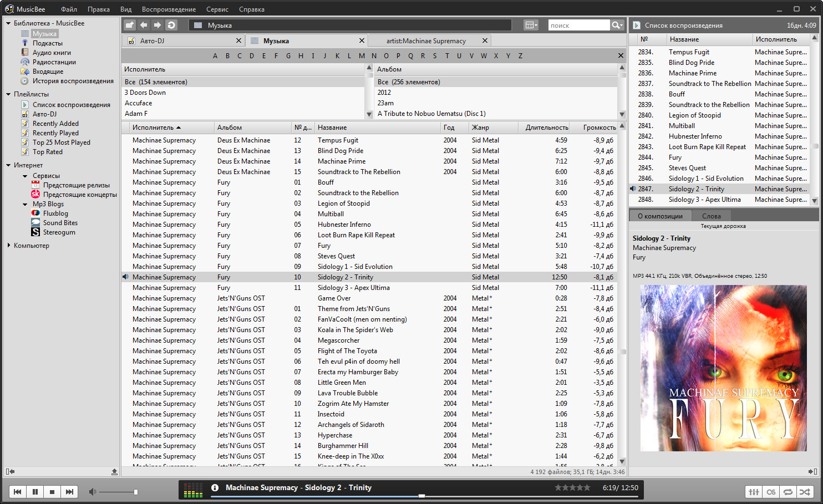Select Подкасты in the library tree

pos(47,43)
